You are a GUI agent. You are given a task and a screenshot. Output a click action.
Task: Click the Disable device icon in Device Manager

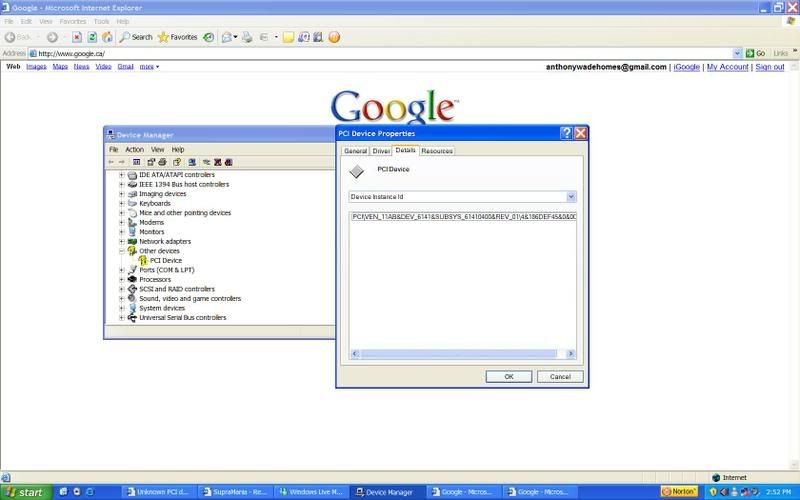229,162
